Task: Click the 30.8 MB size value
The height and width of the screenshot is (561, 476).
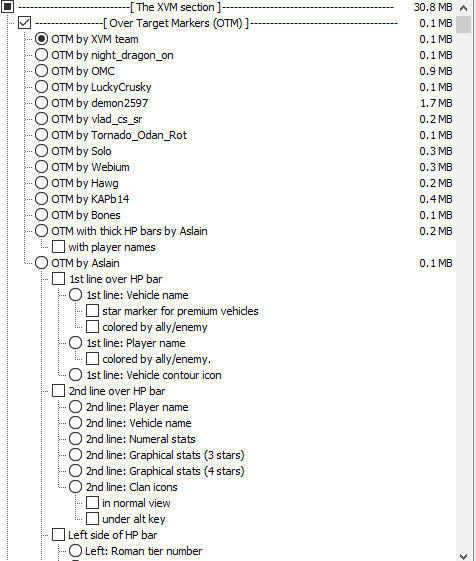Action: click(433, 7)
